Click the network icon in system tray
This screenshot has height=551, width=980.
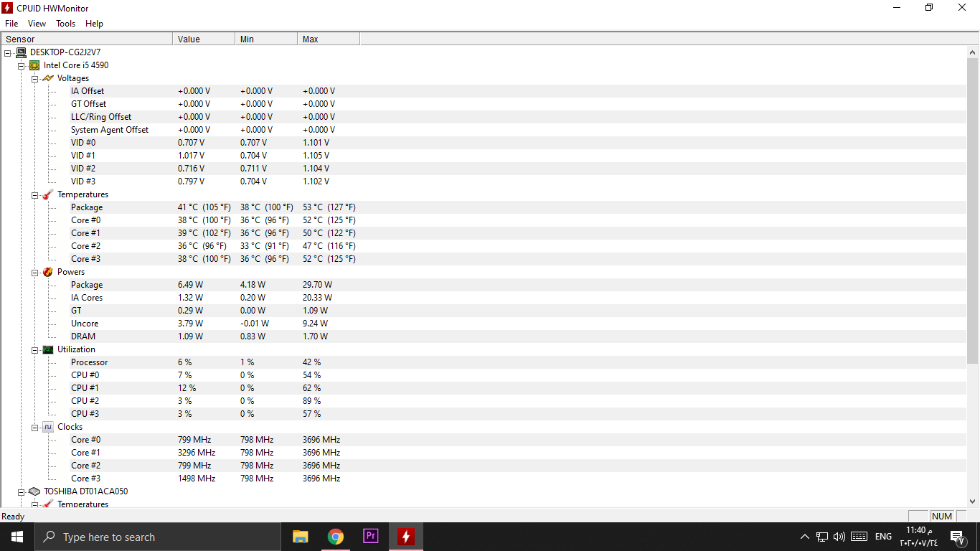[822, 537]
